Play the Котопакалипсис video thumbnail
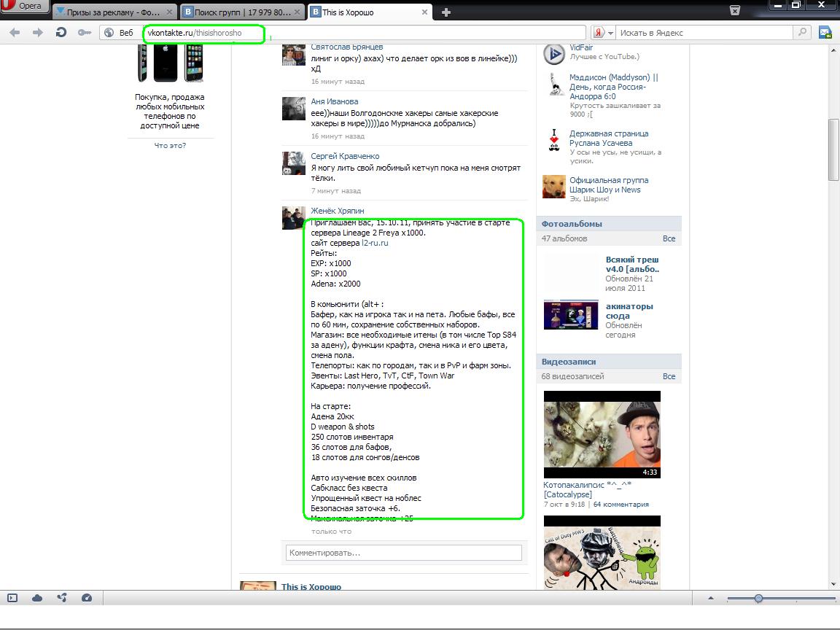 [x=602, y=435]
